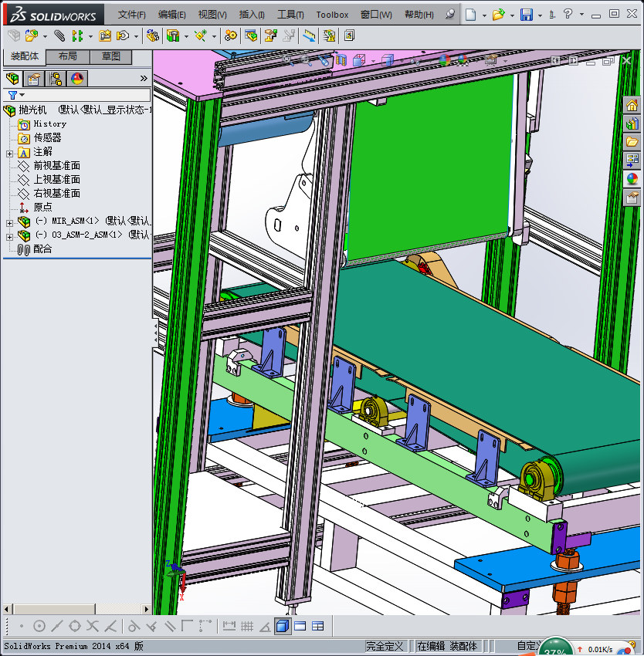Click the Apply Scene icon in viewport
644x656 pixels.
point(463,61)
